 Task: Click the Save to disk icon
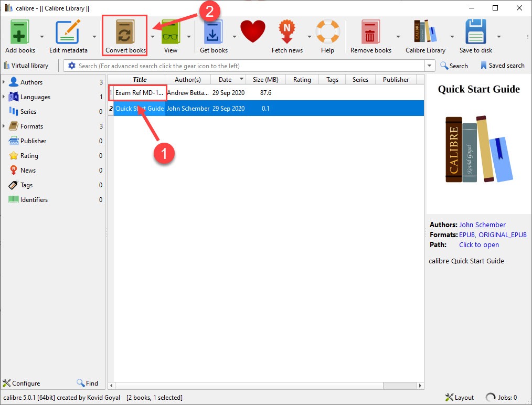pos(476,32)
